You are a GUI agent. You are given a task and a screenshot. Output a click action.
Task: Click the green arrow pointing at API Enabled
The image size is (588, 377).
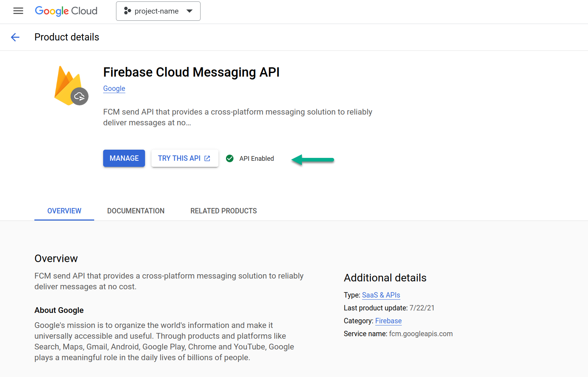pos(313,160)
